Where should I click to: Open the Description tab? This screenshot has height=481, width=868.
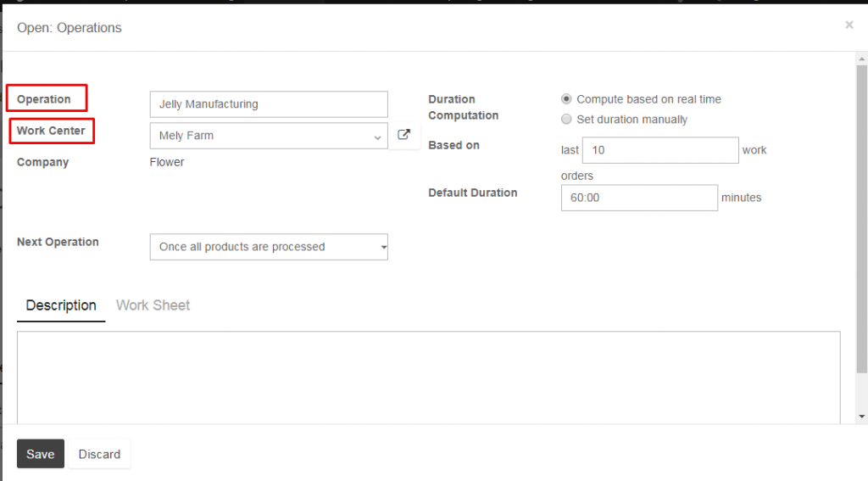click(x=61, y=305)
